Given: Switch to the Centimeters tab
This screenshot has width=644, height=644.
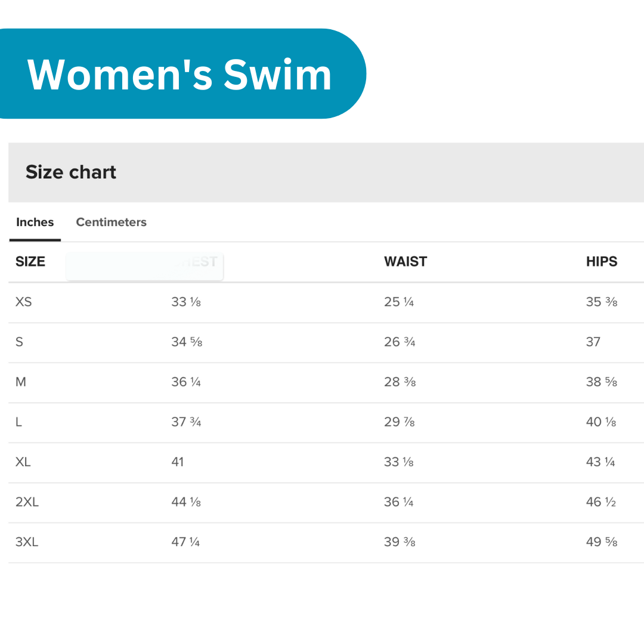Looking at the screenshot, I should click(111, 222).
